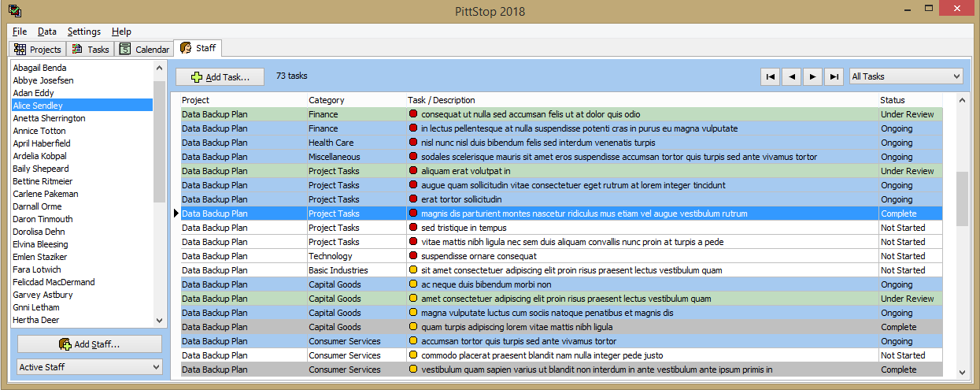This screenshot has width=980, height=390.
Task: Sort by the Status column header
Action: pyautogui.click(x=910, y=100)
